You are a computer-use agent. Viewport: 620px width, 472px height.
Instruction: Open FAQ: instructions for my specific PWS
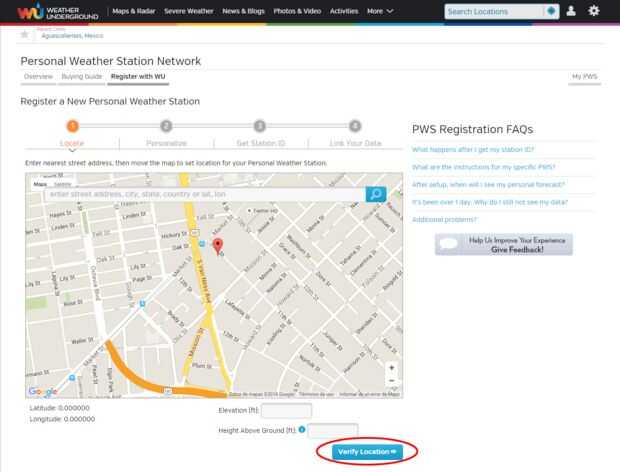click(x=484, y=167)
